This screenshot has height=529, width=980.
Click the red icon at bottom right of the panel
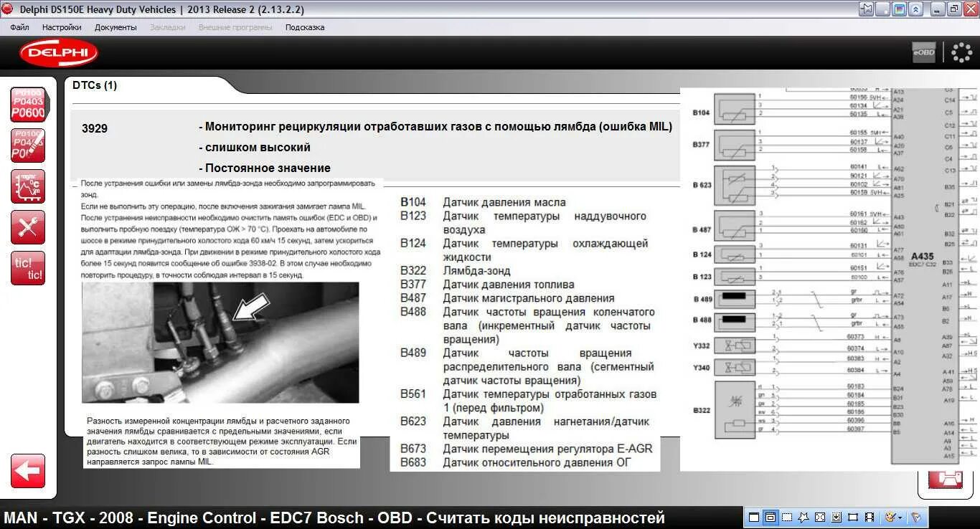(945, 480)
